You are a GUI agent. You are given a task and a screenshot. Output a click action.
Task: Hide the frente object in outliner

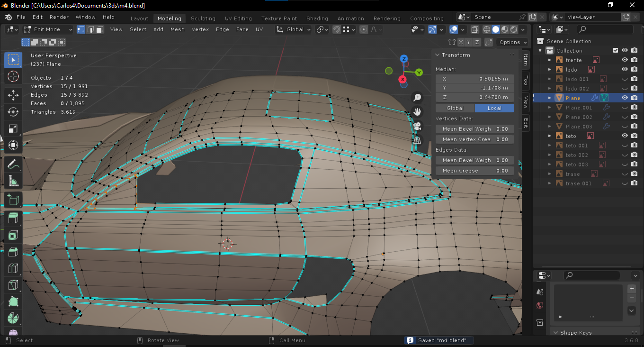tap(625, 60)
